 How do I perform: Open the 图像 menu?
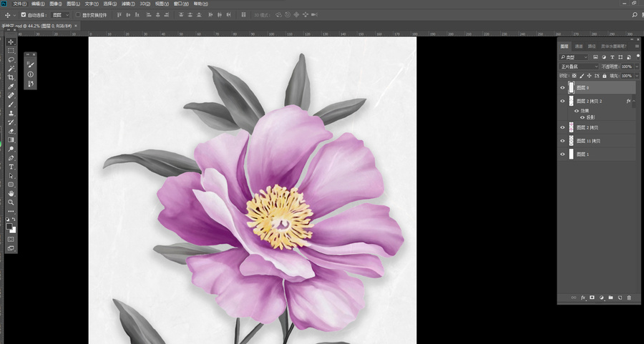pos(55,4)
